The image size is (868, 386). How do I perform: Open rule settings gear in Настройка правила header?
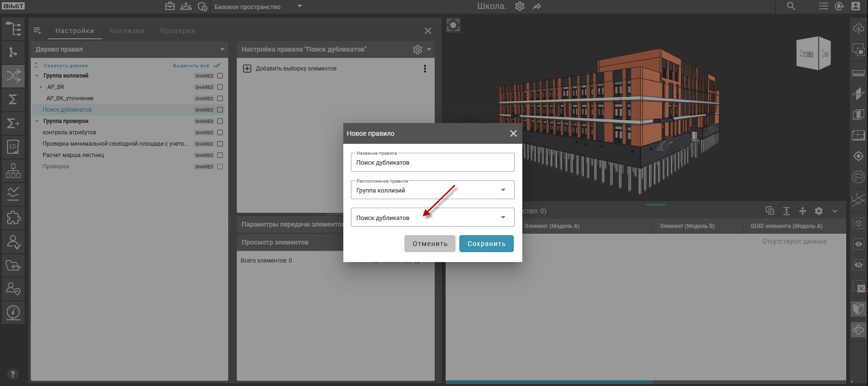click(417, 49)
